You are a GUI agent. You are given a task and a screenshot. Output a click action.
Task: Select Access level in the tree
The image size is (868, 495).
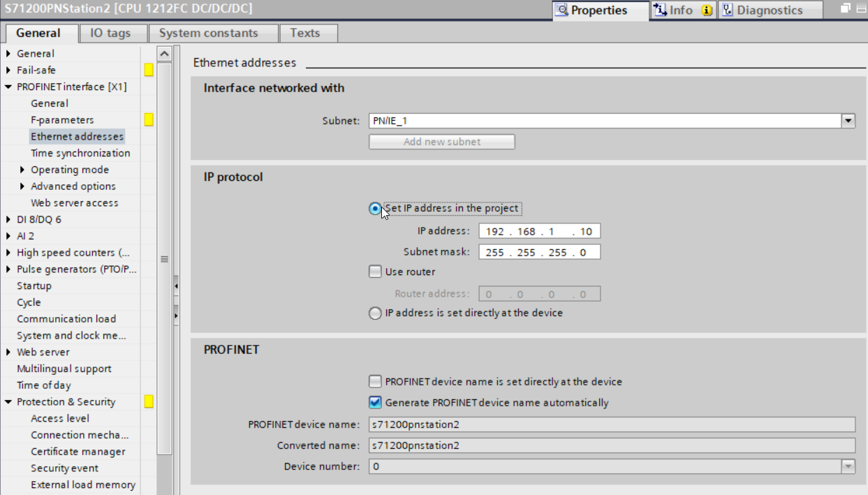tap(60, 418)
